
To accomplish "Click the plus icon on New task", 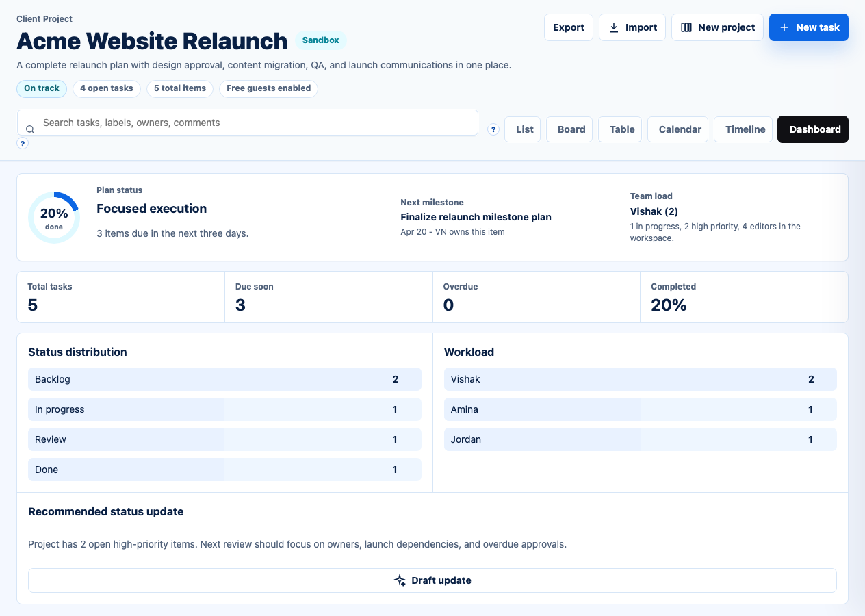I will [x=784, y=27].
